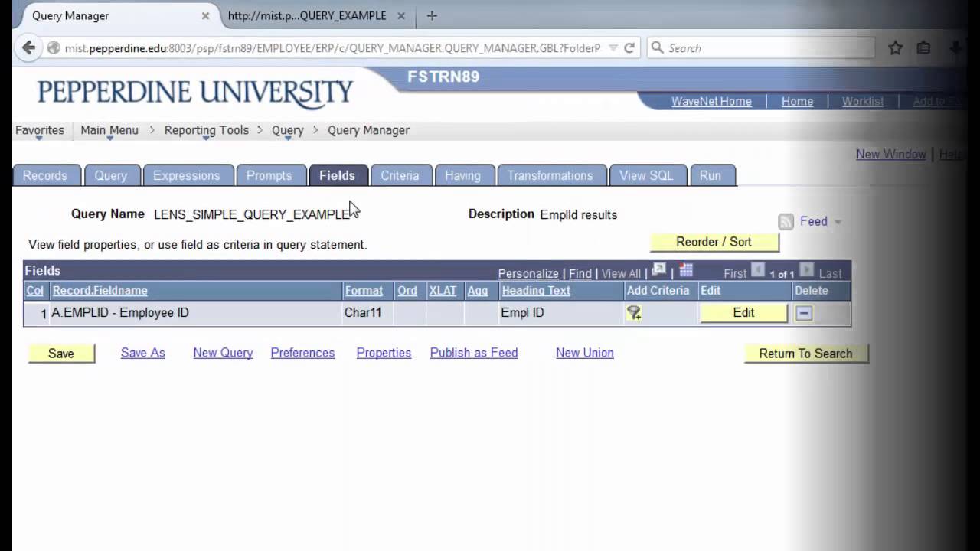Close the Query Manager browser tab
The width and height of the screenshot is (980, 551).
[205, 15]
